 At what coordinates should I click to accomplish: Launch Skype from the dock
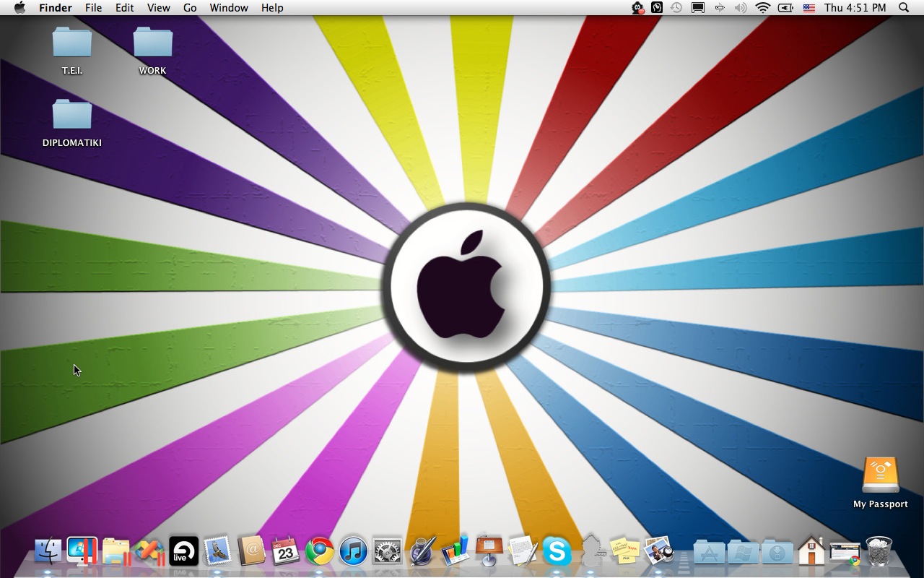click(557, 552)
